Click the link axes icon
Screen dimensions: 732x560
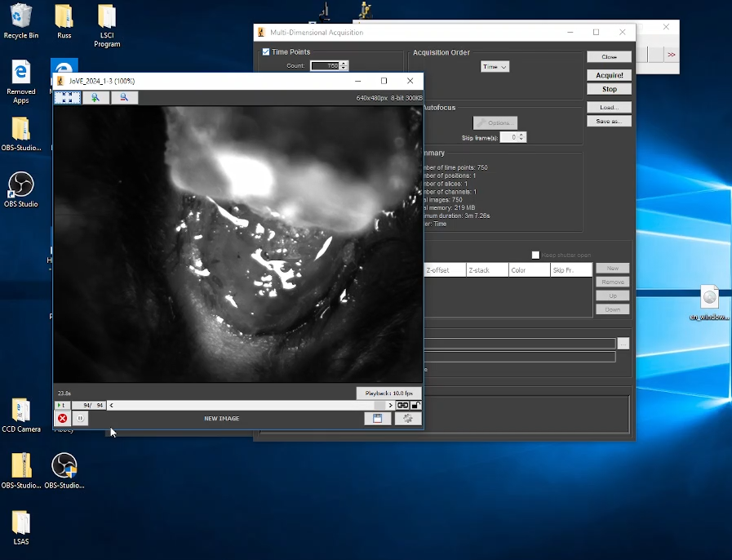coord(403,405)
